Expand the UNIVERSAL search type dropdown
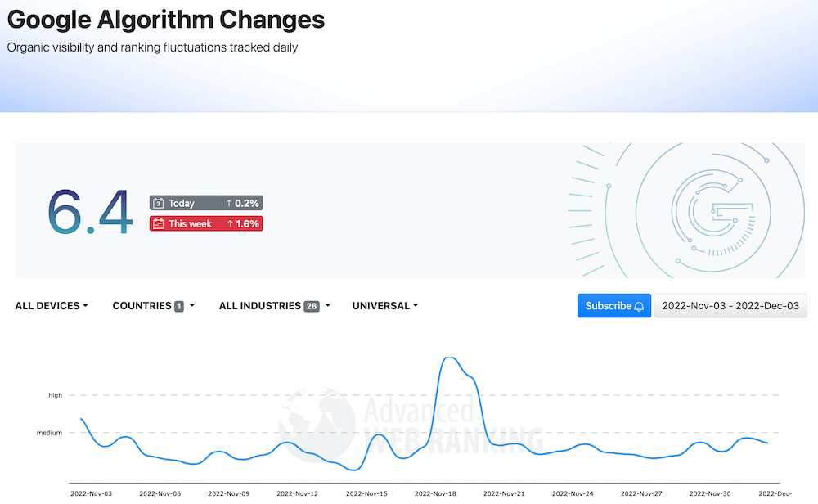 click(x=384, y=305)
